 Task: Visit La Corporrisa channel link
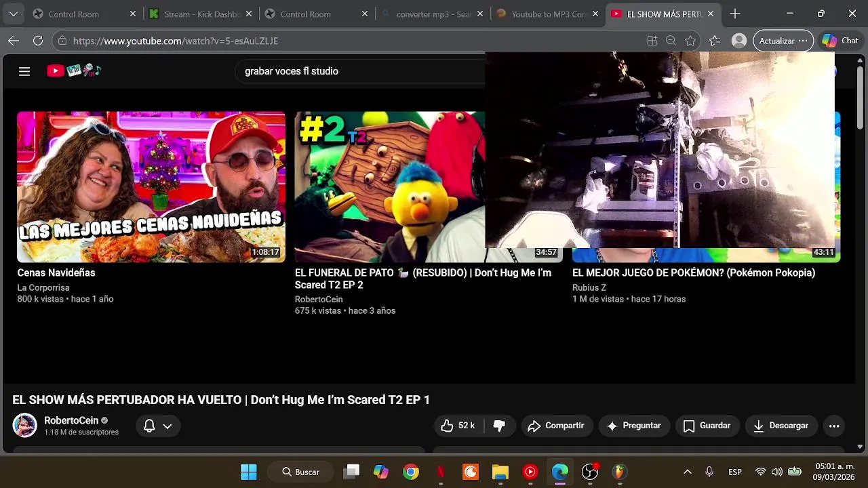(43, 287)
